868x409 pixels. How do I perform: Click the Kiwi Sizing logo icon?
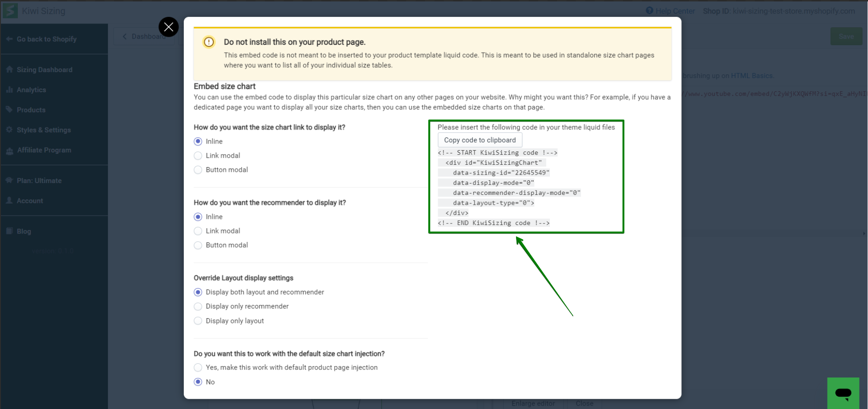(x=10, y=11)
